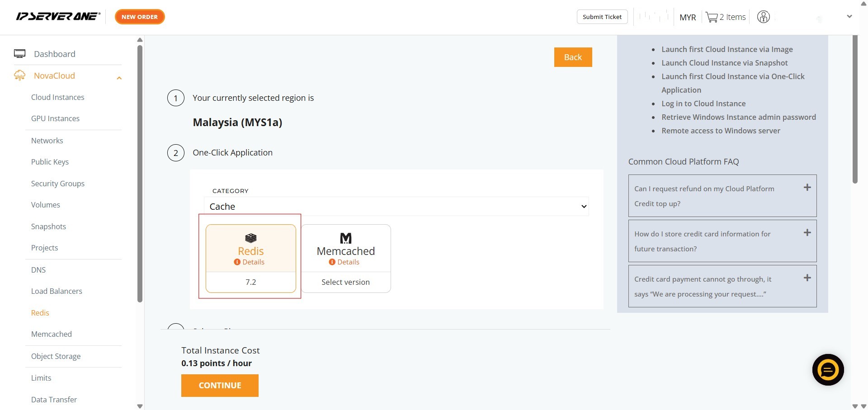
Task: Open the Redis Details info link
Action: click(x=250, y=262)
